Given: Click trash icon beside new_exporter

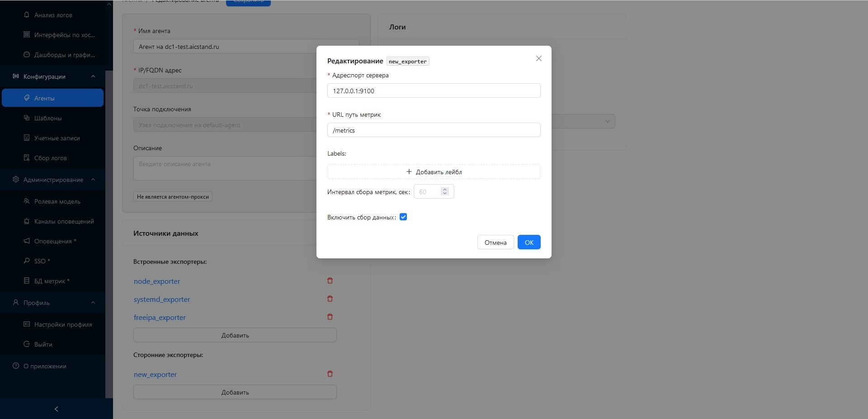Looking at the screenshot, I should pos(330,374).
